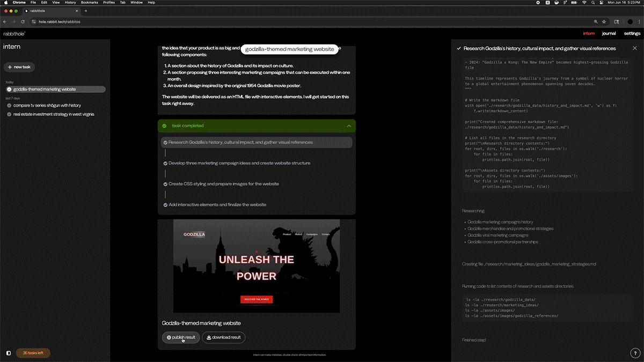Click check icon of Develop three marketing campaign step
The image size is (644, 362).
pos(165,163)
